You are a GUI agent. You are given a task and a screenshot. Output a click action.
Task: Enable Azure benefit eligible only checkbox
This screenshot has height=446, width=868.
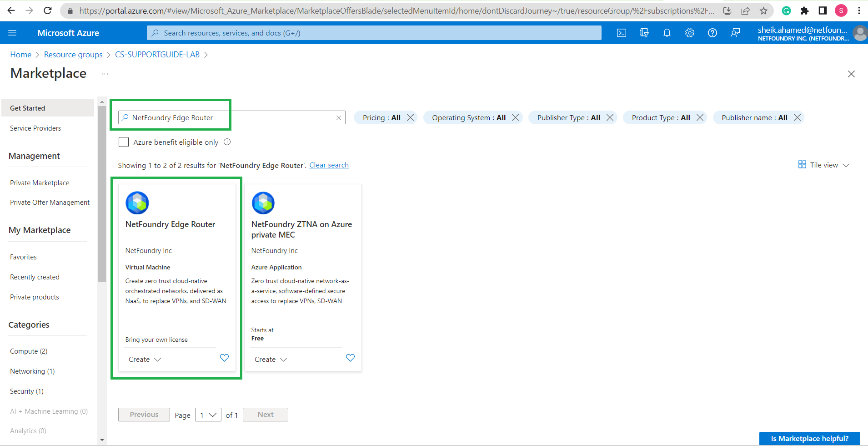click(124, 142)
